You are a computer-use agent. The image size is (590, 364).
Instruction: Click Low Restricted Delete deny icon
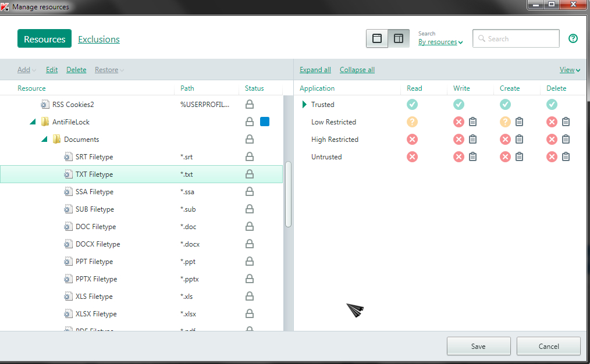tap(552, 122)
